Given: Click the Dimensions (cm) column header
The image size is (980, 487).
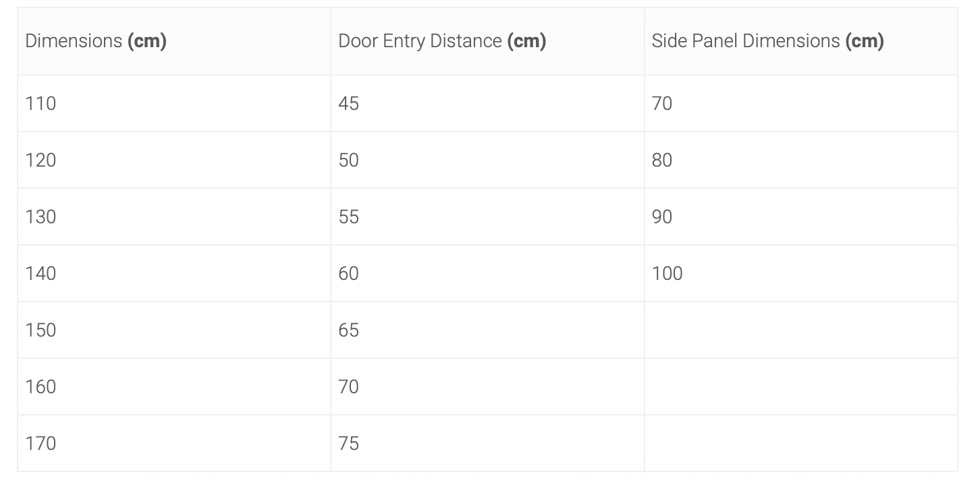Looking at the screenshot, I should [x=174, y=41].
